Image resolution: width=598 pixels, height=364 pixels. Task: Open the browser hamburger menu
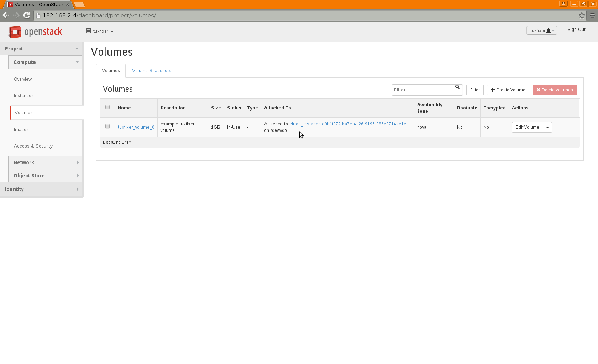click(592, 15)
